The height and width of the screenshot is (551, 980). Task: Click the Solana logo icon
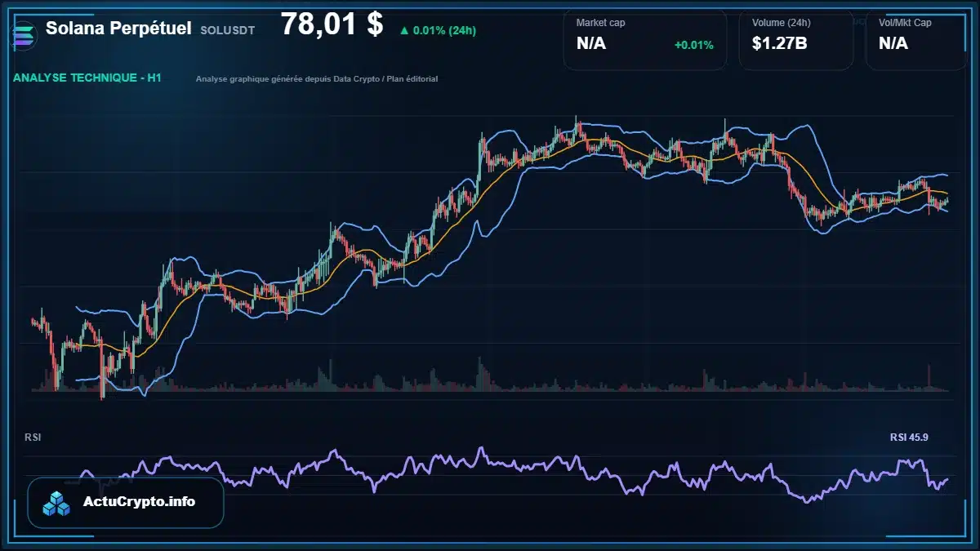[x=25, y=36]
